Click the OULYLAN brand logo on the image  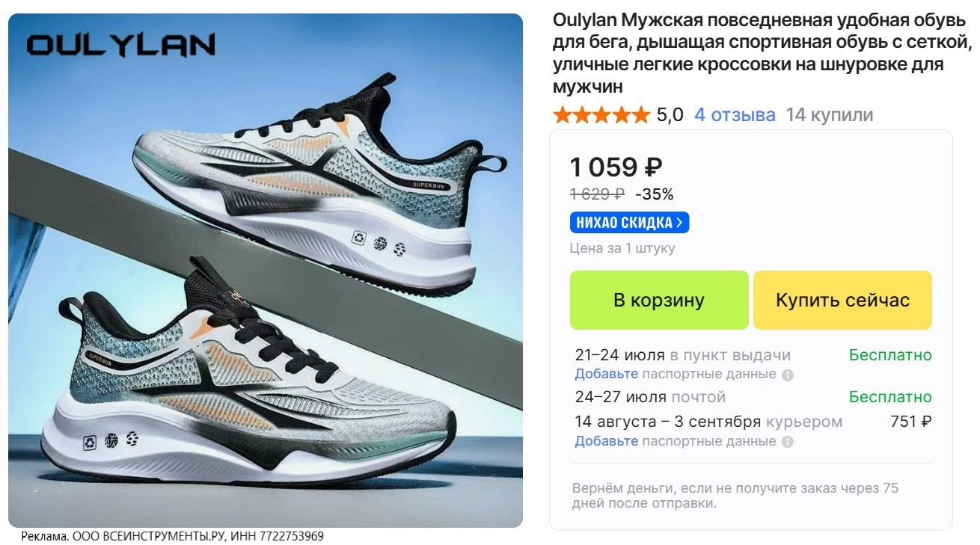tap(121, 45)
